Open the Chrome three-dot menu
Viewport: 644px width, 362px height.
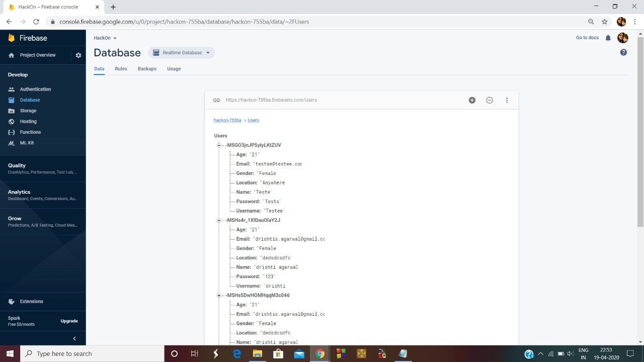(635, 22)
